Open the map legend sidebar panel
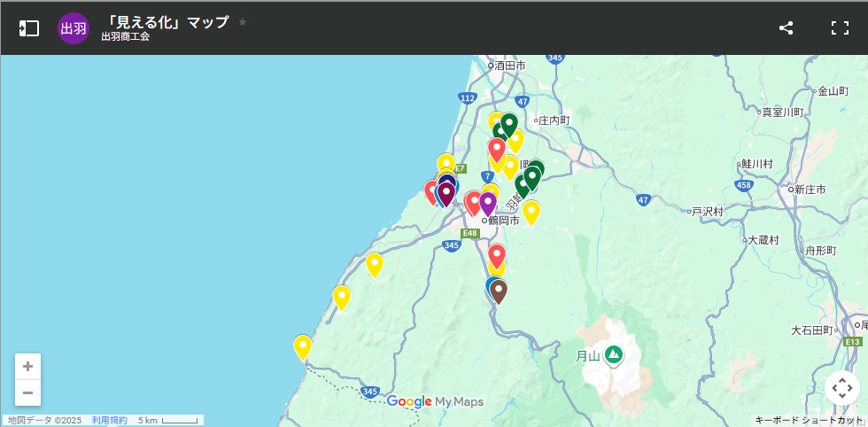Screen dimensions: 868x427 29,27
